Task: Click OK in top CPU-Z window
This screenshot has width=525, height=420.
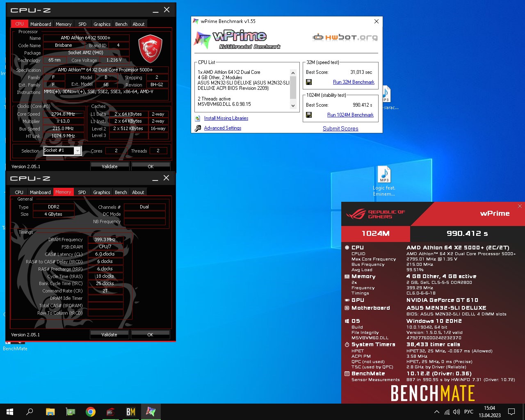Action: click(x=151, y=166)
